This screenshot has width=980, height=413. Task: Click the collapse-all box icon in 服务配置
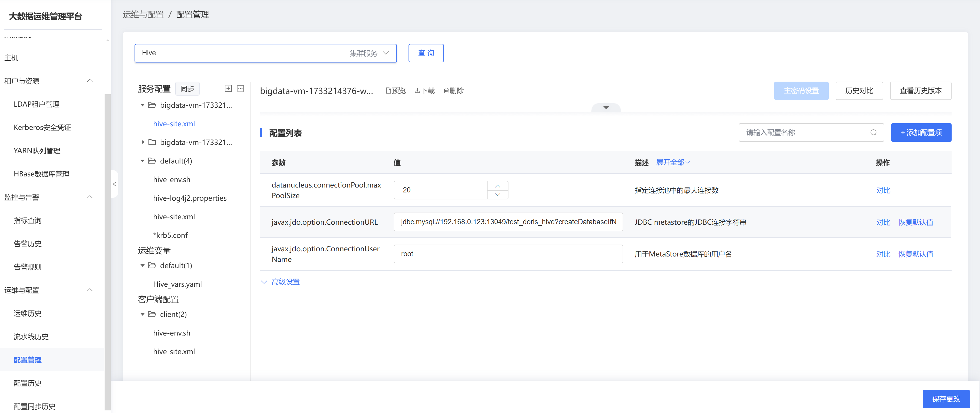tap(240, 89)
